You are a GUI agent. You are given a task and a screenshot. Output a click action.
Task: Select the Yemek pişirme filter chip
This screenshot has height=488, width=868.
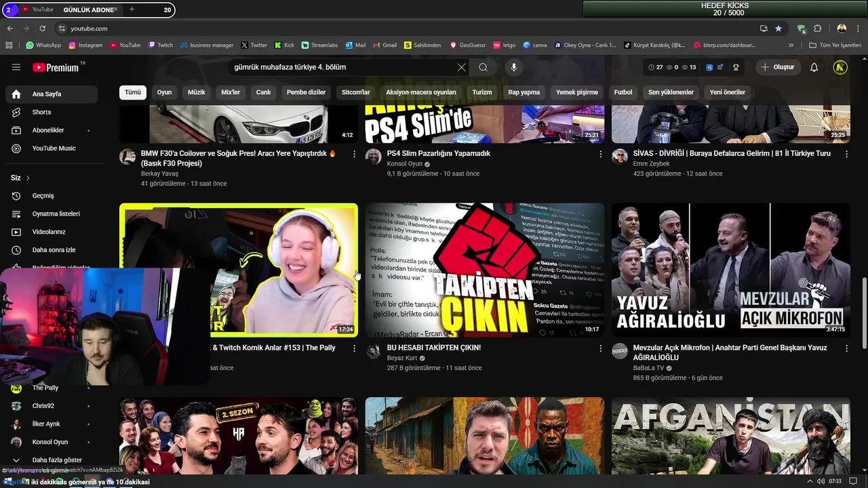pyautogui.click(x=577, y=92)
